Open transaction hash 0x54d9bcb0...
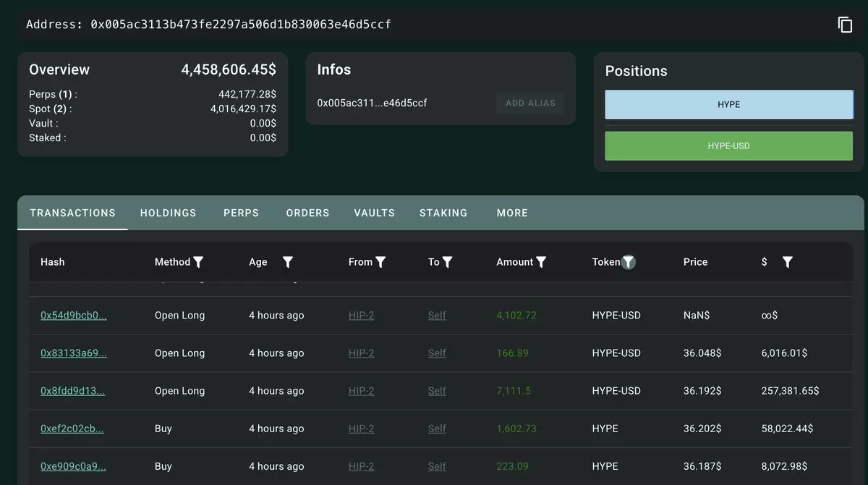This screenshot has width=868, height=485. 73,316
